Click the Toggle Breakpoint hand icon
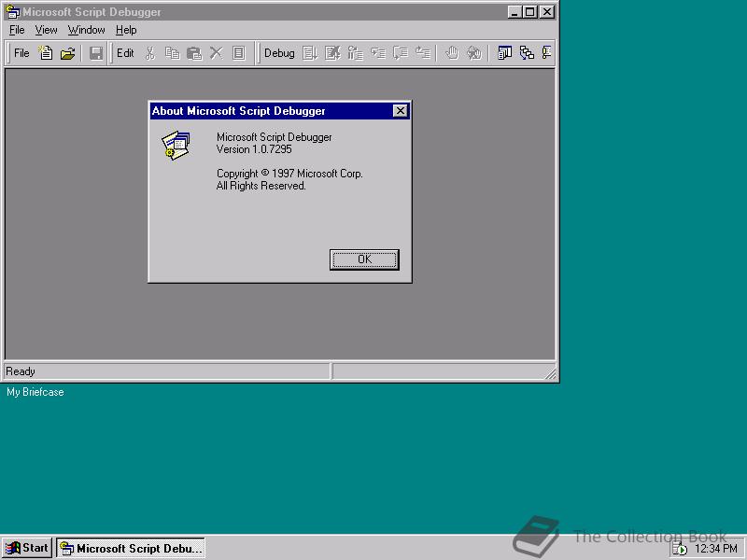 click(x=452, y=53)
